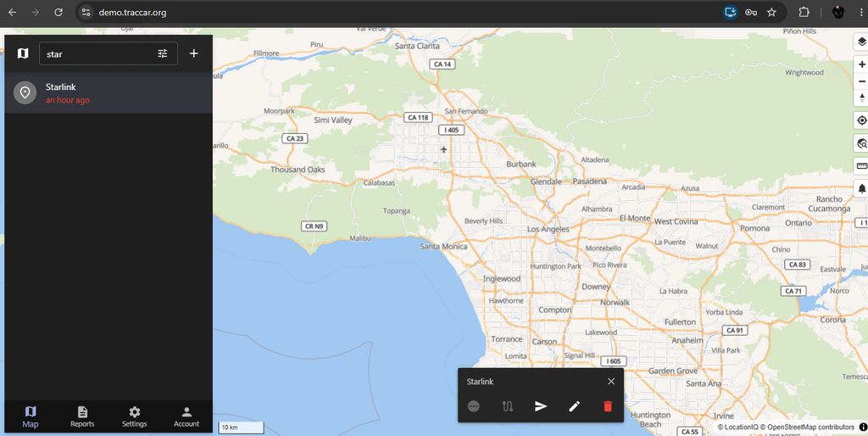Click the more info icon in Starlink card
The width and height of the screenshot is (868, 436).
click(x=473, y=406)
